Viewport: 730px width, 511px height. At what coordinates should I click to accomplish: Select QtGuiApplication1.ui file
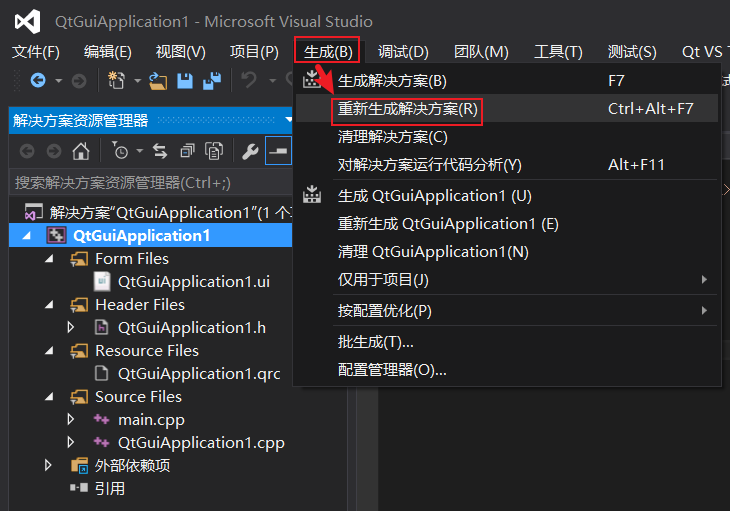pos(194,282)
